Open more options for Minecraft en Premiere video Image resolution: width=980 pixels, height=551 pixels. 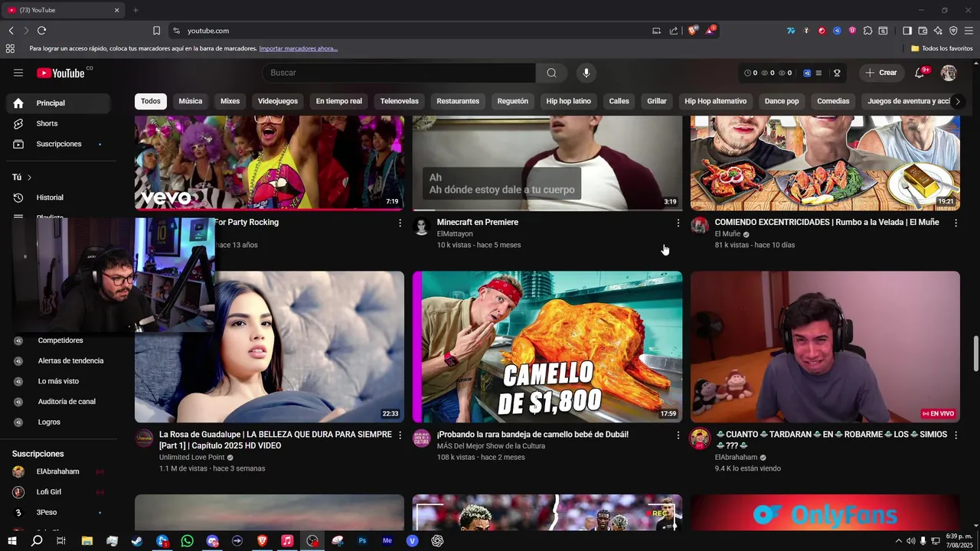678,223
